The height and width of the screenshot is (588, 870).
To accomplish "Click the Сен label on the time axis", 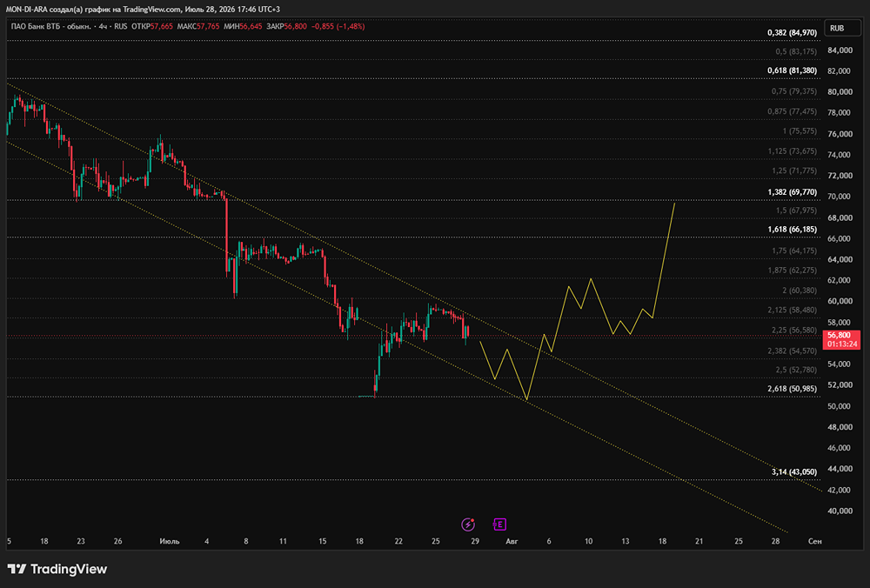I will pyautogui.click(x=814, y=541).
